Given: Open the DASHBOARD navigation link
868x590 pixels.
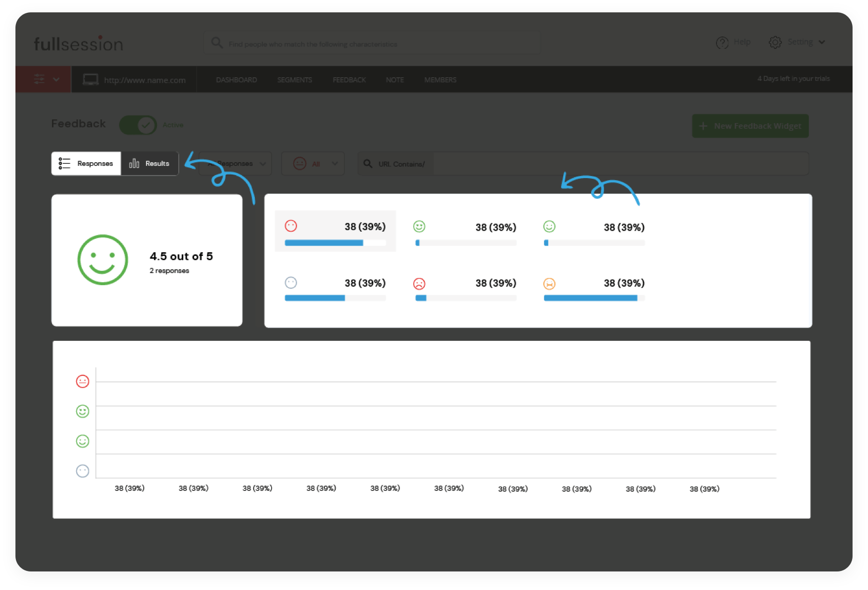Looking at the screenshot, I should coord(236,80).
